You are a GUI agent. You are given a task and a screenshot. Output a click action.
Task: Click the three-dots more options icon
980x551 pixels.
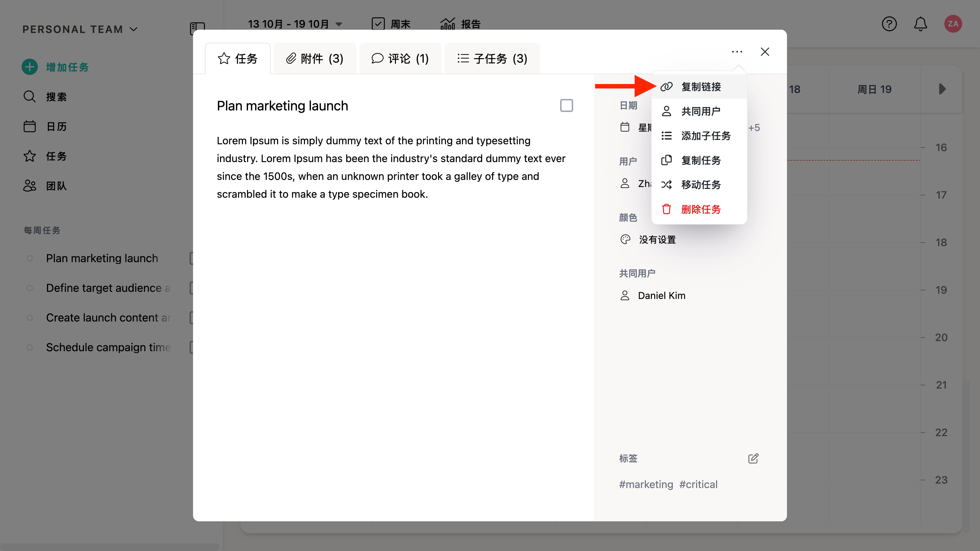(737, 52)
